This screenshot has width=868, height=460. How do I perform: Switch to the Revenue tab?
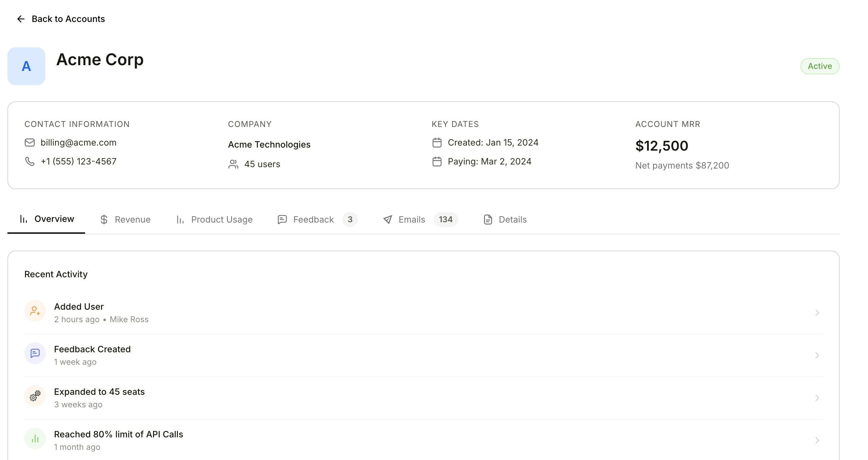click(x=125, y=220)
